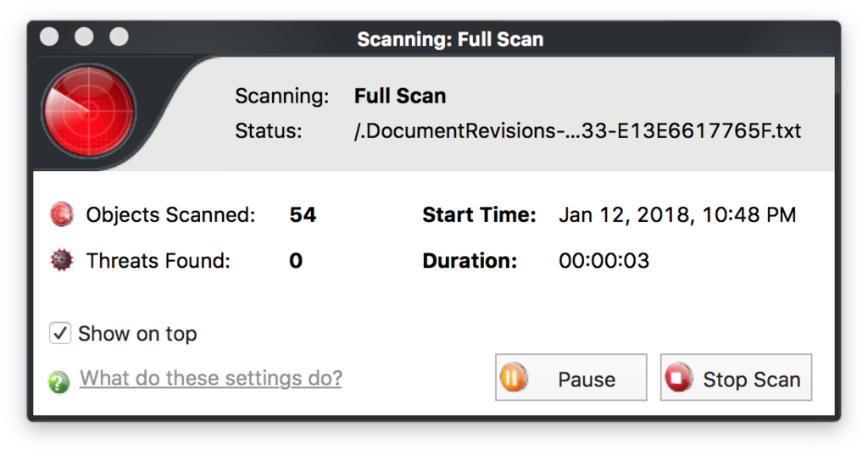Stop the scan in progress
The image size is (868, 455).
pos(736,378)
